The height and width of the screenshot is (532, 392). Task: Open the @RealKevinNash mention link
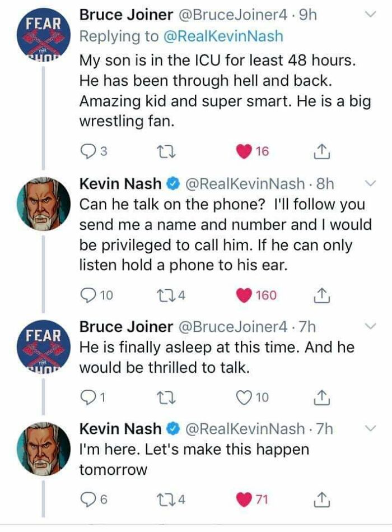pos(223,36)
